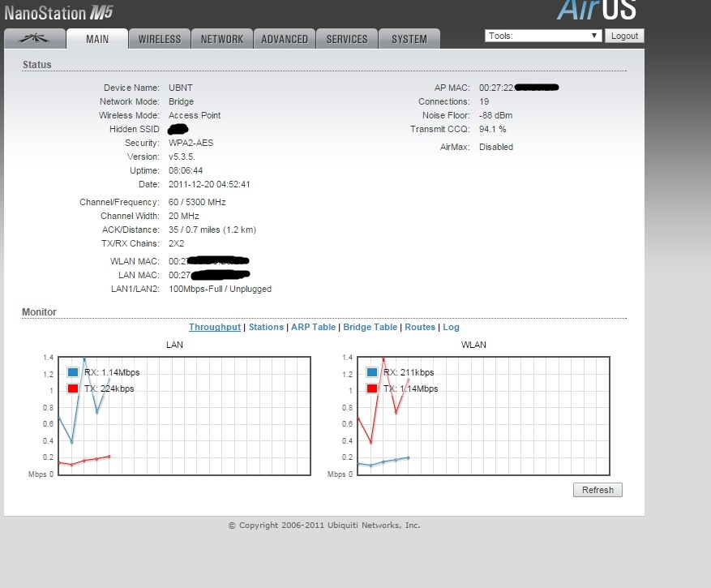
Task: Open the Bridge Table link
Action: pyautogui.click(x=370, y=327)
